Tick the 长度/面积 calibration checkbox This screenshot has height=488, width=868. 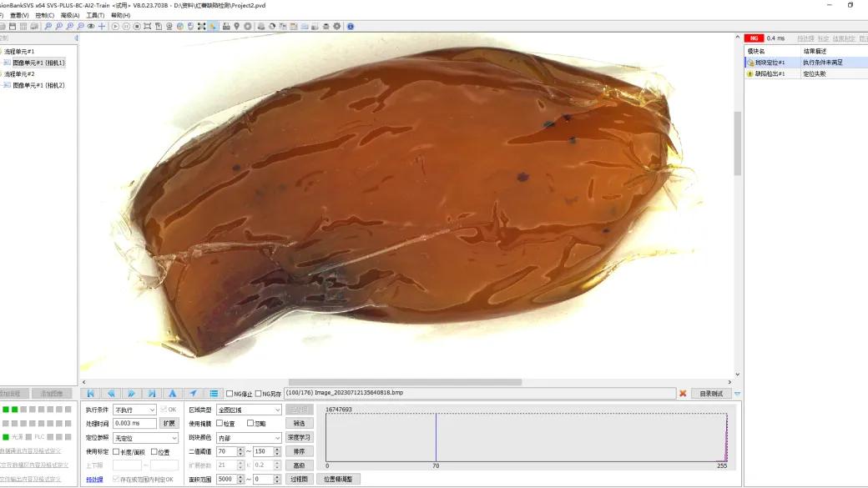coord(116,451)
